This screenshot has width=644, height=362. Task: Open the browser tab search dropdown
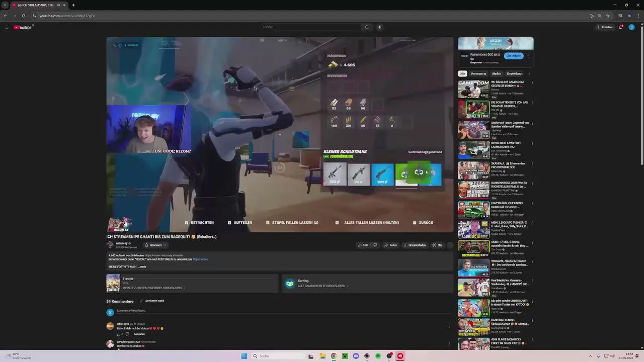pyautogui.click(x=5, y=5)
